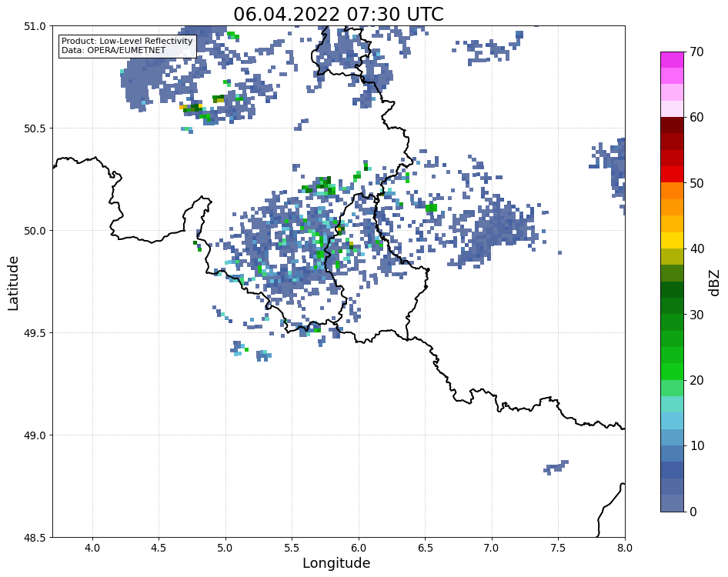Image resolution: width=728 pixels, height=577 pixels.
Task: Click the longitude tick label "8.0"
Action: pos(624,547)
